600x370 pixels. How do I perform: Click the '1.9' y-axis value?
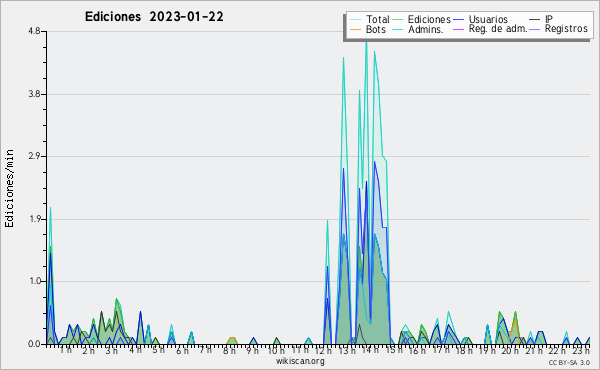(34, 219)
